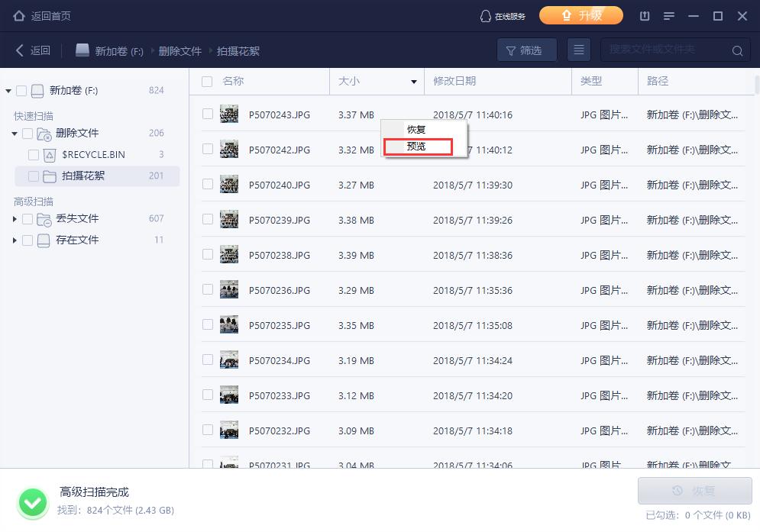Click the magnifier icon in the search box
760x532 pixels.
tap(736, 50)
